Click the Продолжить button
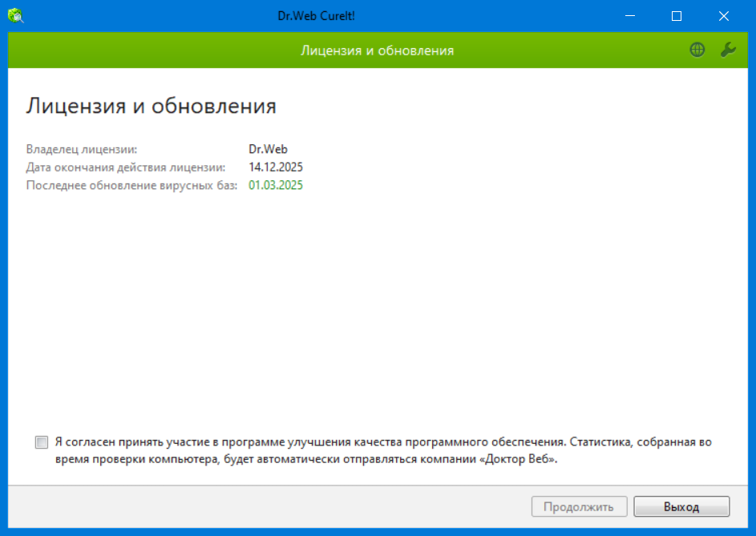The width and height of the screenshot is (756, 536). 579,506
